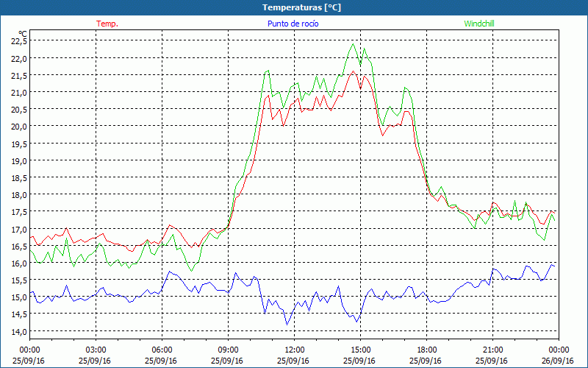Click the 14,5 y-axis value
This screenshot has height=368, width=588.
point(20,314)
